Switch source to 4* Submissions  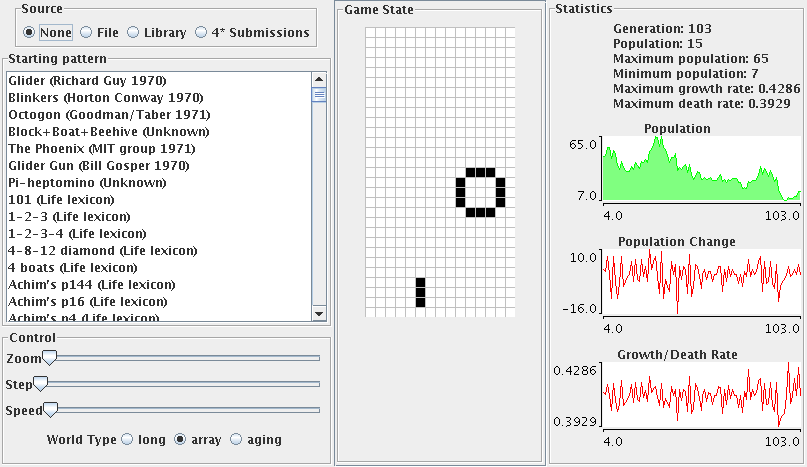point(202,32)
